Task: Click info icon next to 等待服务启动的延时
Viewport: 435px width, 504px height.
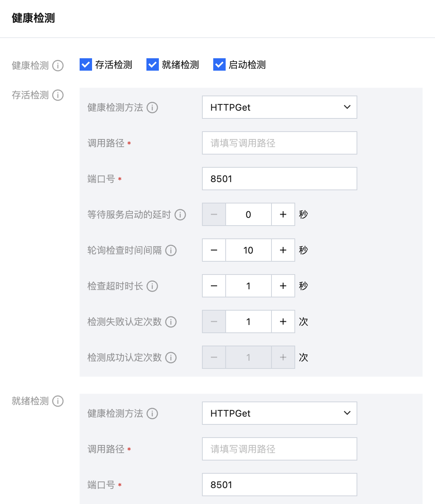Action: pyautogui.click(x=180, y=215)
